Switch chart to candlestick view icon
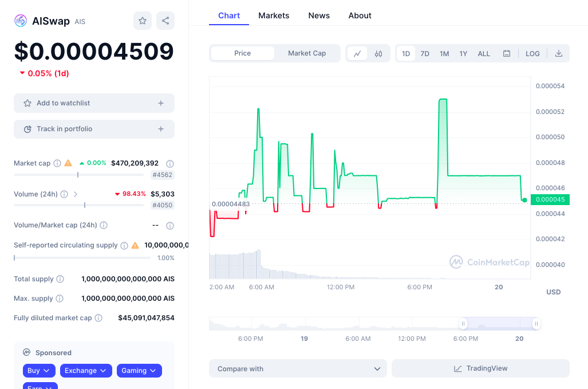 click(378, 53)
